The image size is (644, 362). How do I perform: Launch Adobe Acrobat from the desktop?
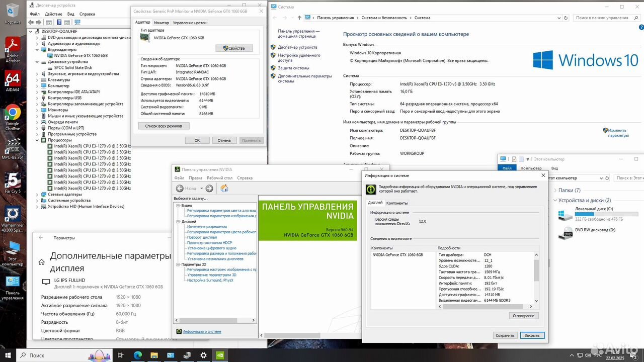pos(13,50)
